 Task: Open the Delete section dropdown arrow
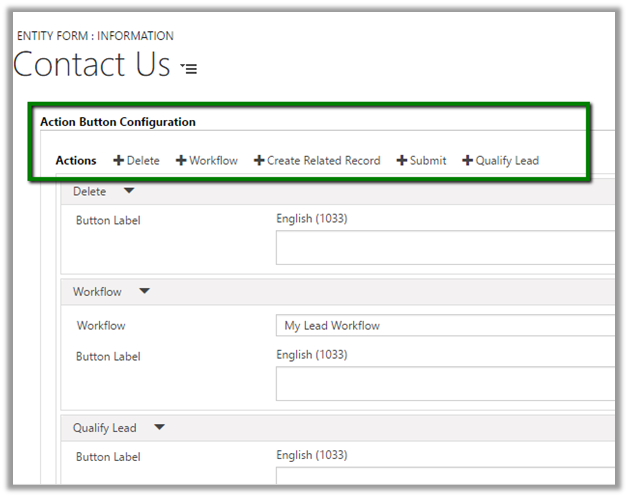128,191
